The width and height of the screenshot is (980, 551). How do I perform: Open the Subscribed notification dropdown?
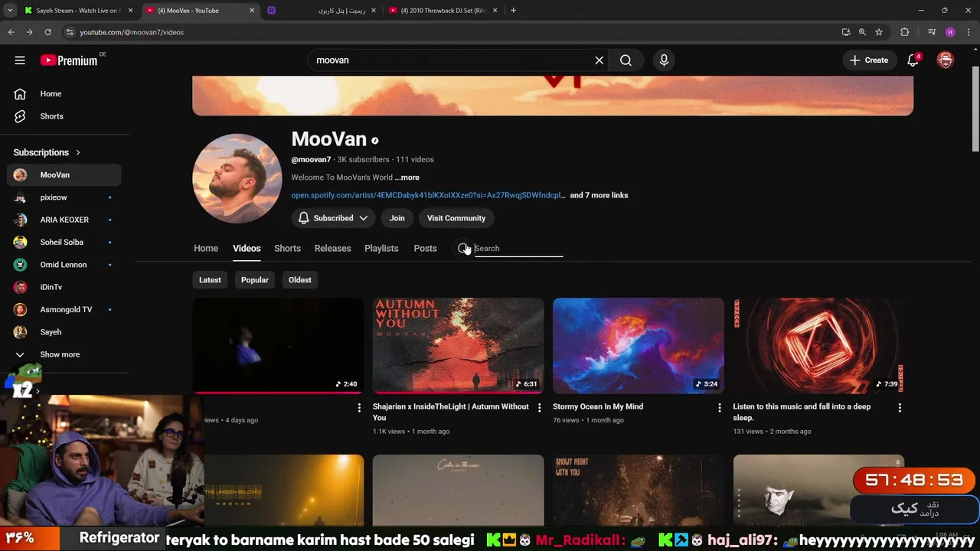(x=333, y=218)
